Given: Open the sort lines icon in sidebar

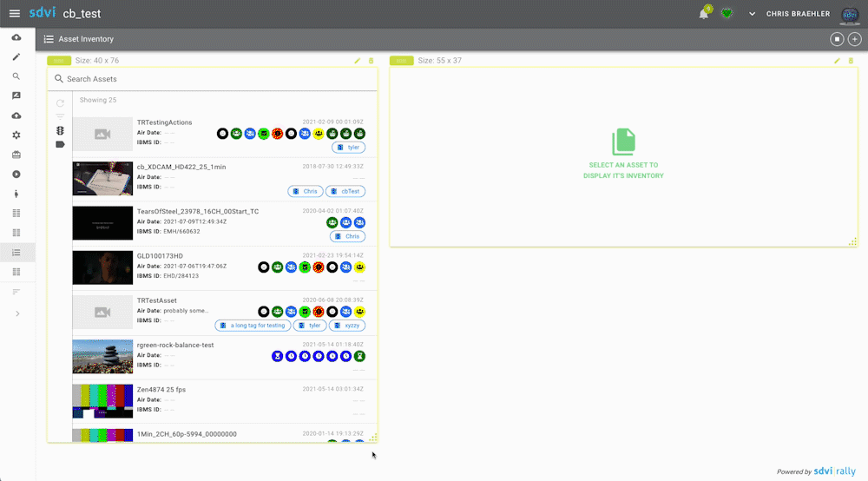Looking at the screenshot, I should 16,292.
